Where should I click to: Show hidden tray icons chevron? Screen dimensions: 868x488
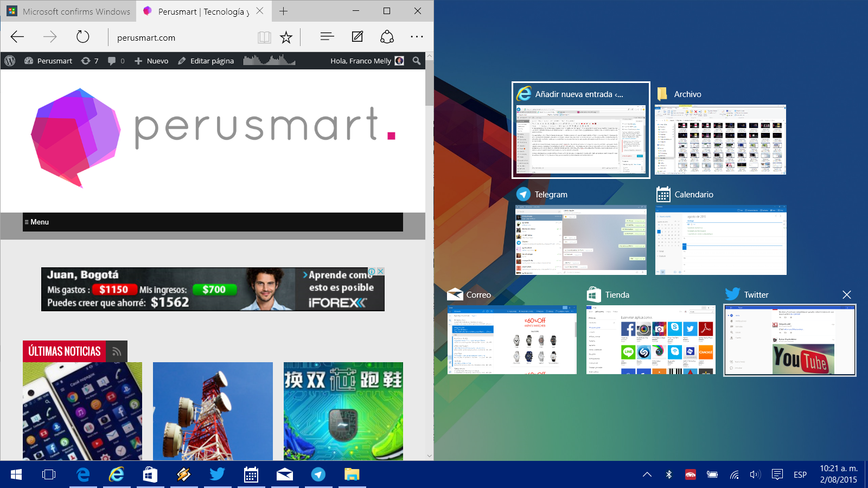[647, 474]
